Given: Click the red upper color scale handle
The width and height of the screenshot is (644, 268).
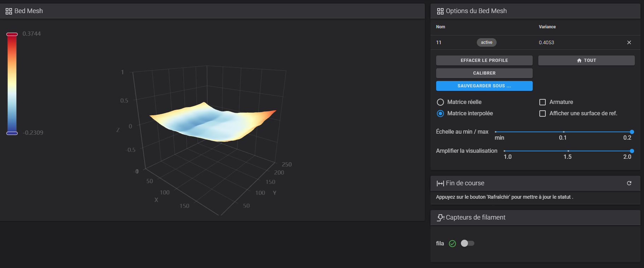Looking at the screenshot, I should 12,34.
